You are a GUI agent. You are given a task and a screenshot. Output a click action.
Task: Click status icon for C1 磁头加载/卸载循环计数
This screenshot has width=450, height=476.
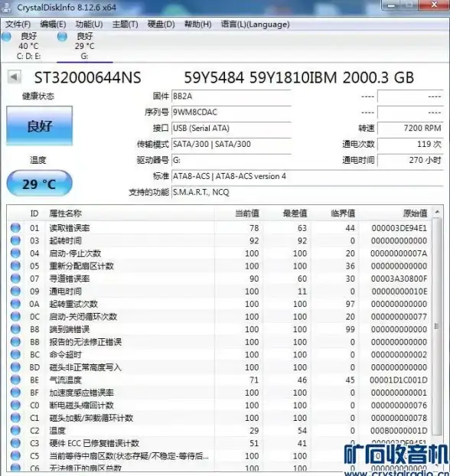point(15,418)
